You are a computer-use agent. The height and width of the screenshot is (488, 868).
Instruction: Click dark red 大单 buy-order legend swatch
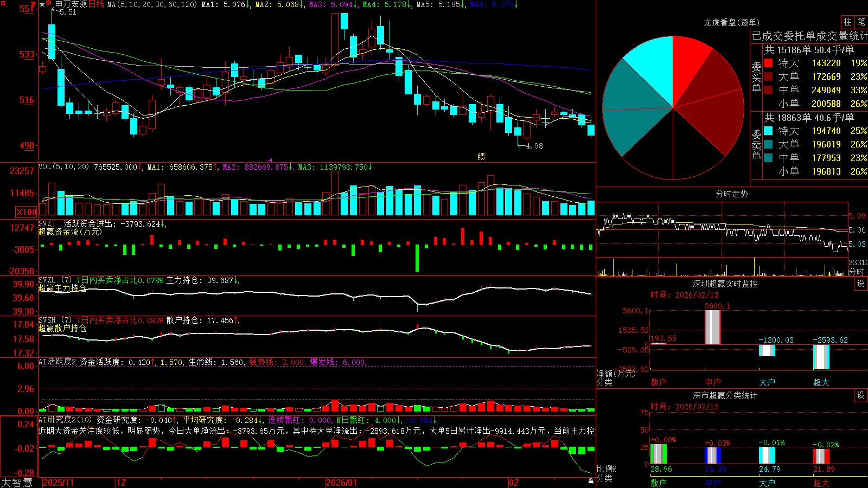point(768,76)
